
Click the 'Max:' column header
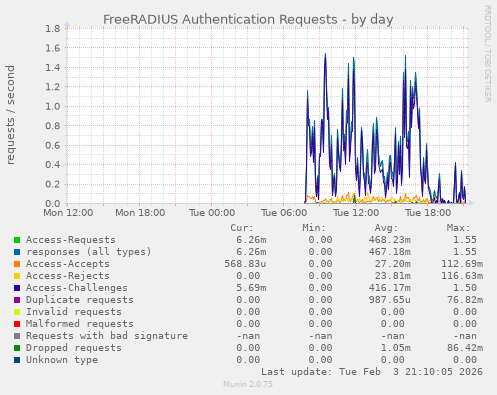[458, 228]
